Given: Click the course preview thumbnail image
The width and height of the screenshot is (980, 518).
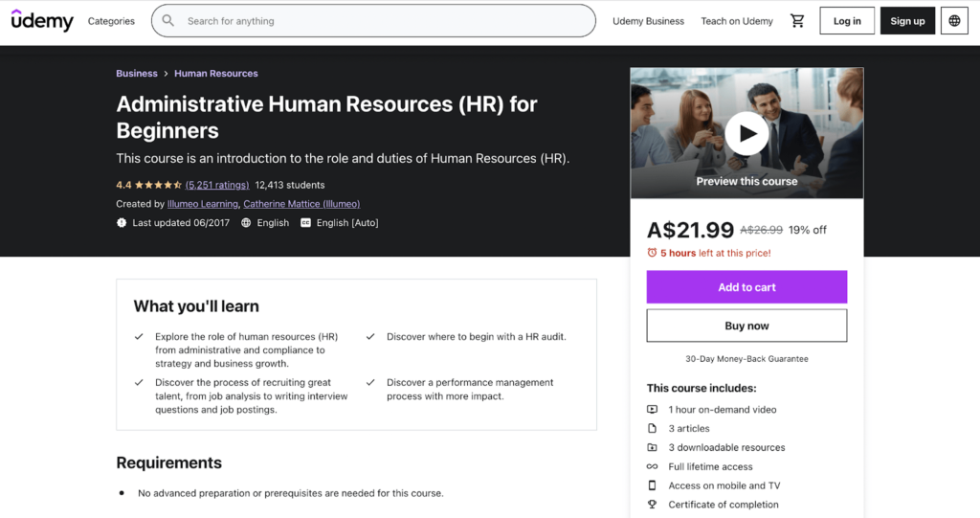Looking at the screenshot, I should tap(746, 133).
